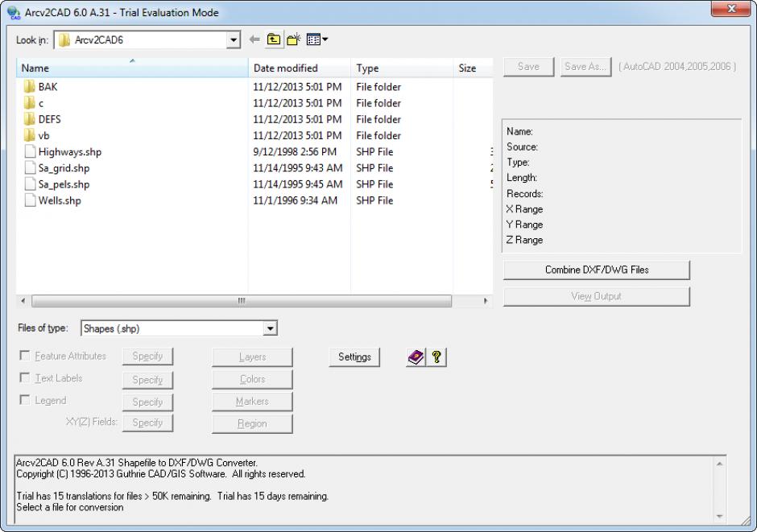Click the 11/1/1996 9:34 AM date cell
The width and height of the screenshot is (757, 532).
click(295, 200)
